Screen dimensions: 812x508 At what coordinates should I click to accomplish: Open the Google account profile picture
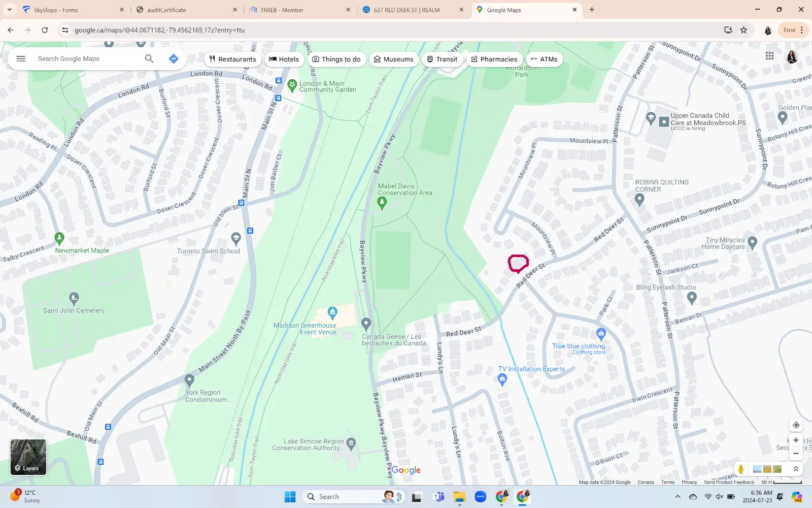[792, 56]
